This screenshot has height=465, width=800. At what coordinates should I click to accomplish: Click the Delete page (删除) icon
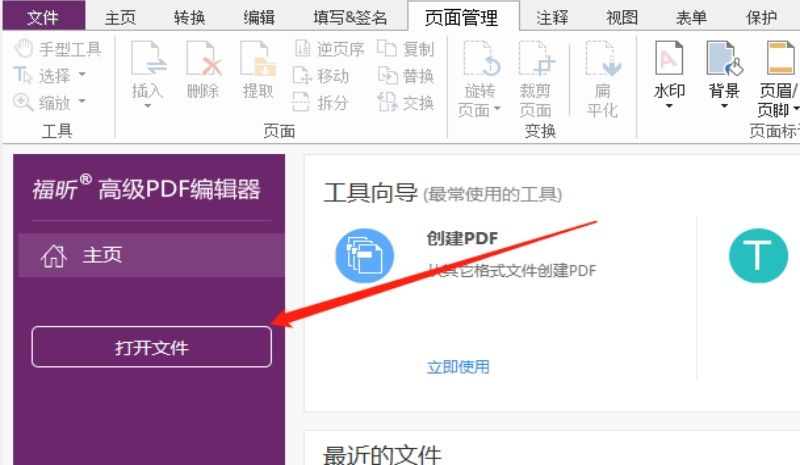(204, 60)
